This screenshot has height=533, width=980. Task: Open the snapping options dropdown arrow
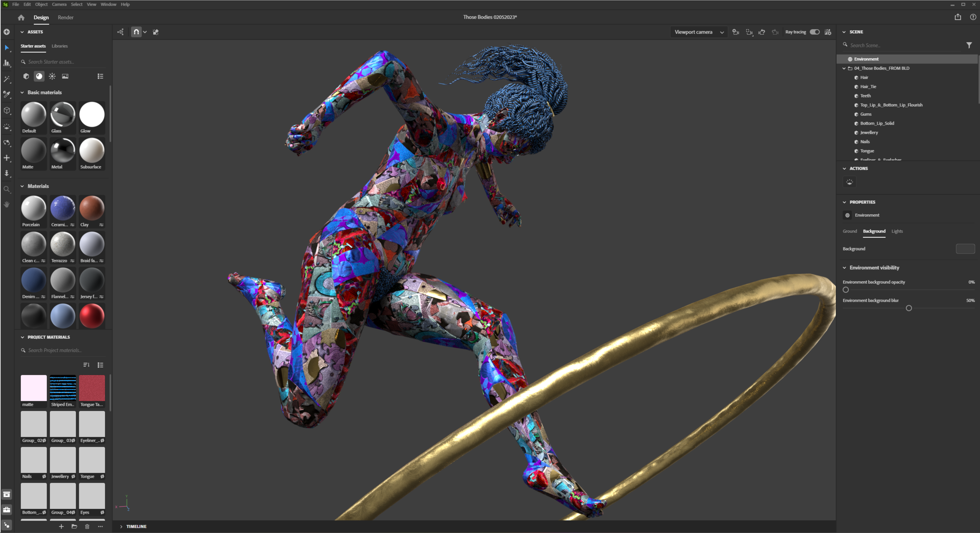click(145, 32)
